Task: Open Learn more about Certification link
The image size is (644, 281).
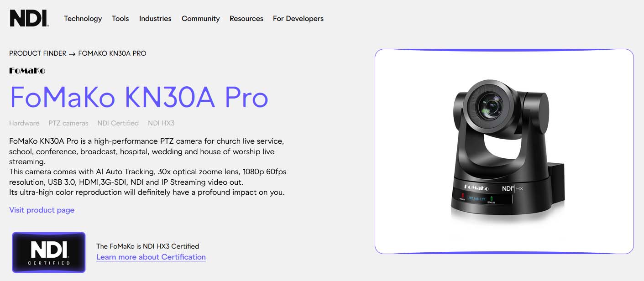Action: 151,257
